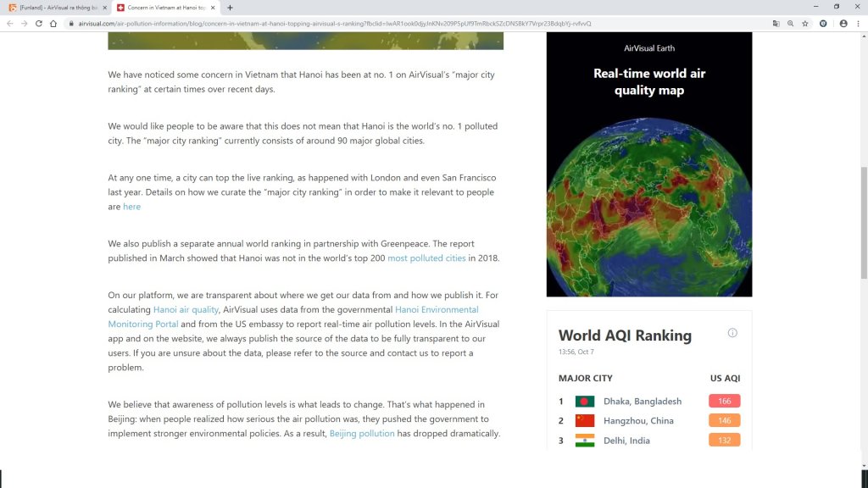Image resolution: width=868 pixels, height=488 pixels.
Task: Click rank number 1 in the ranking
Action: point(561,401)
